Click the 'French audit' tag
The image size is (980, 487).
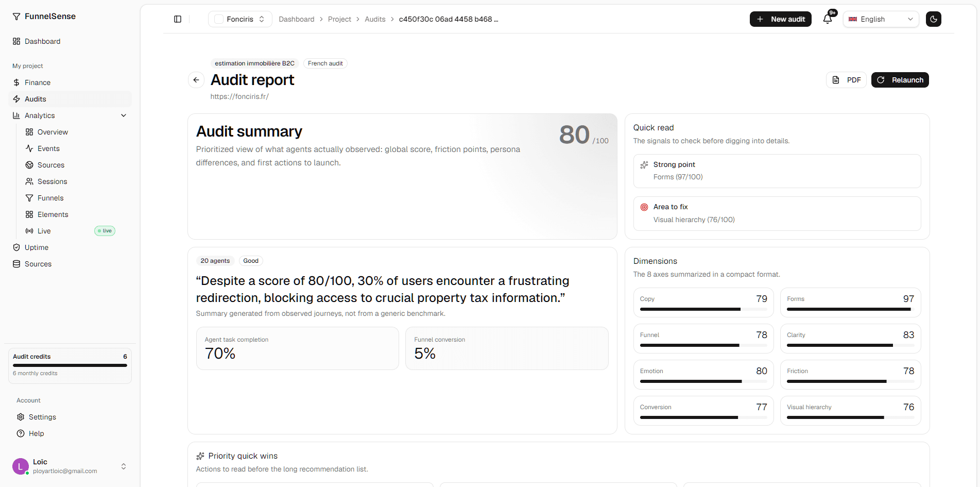(325, 63)
